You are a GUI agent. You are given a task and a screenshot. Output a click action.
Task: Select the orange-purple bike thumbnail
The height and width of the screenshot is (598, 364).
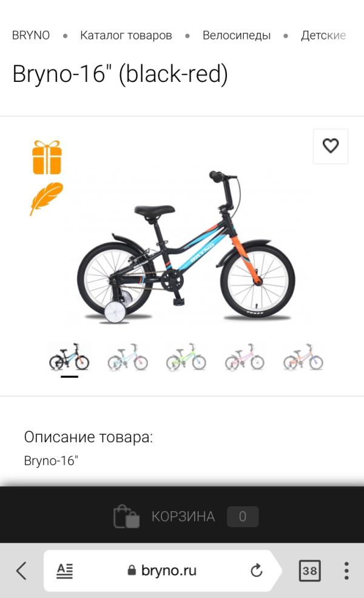click(303, 357)
